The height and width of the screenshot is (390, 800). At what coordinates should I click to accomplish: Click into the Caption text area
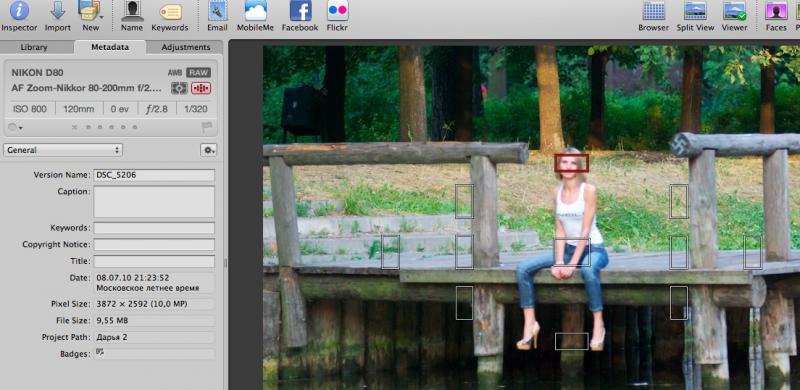point(154,202)
